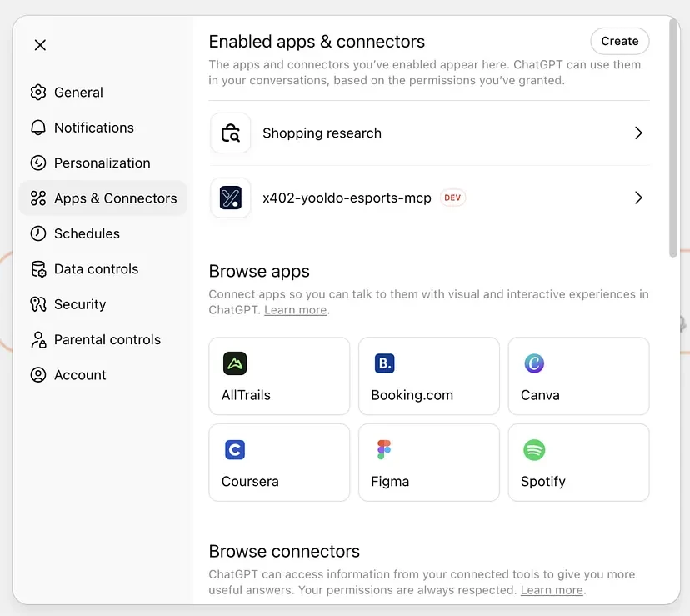The width and height of the screenshot is (690, 616).
Task: Switch to the Notifications section
Action: tap(93, 128)
